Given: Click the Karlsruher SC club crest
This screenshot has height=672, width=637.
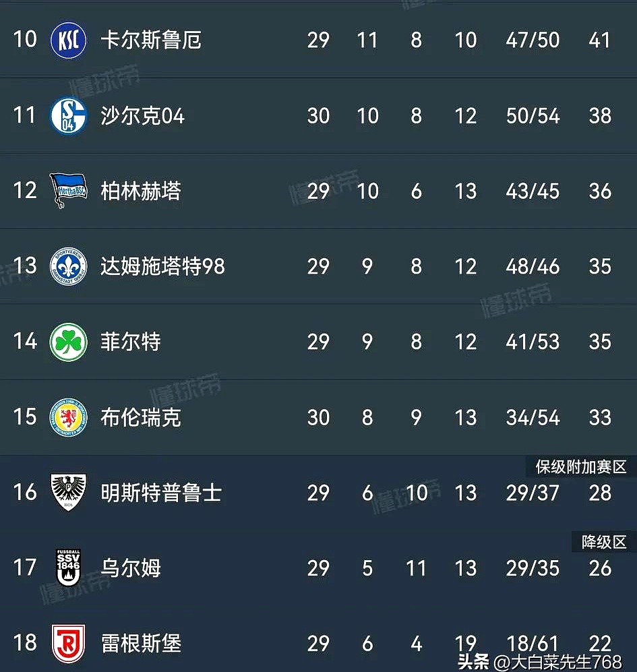Looking at the screenshot, I should click(x=67, y=40).
